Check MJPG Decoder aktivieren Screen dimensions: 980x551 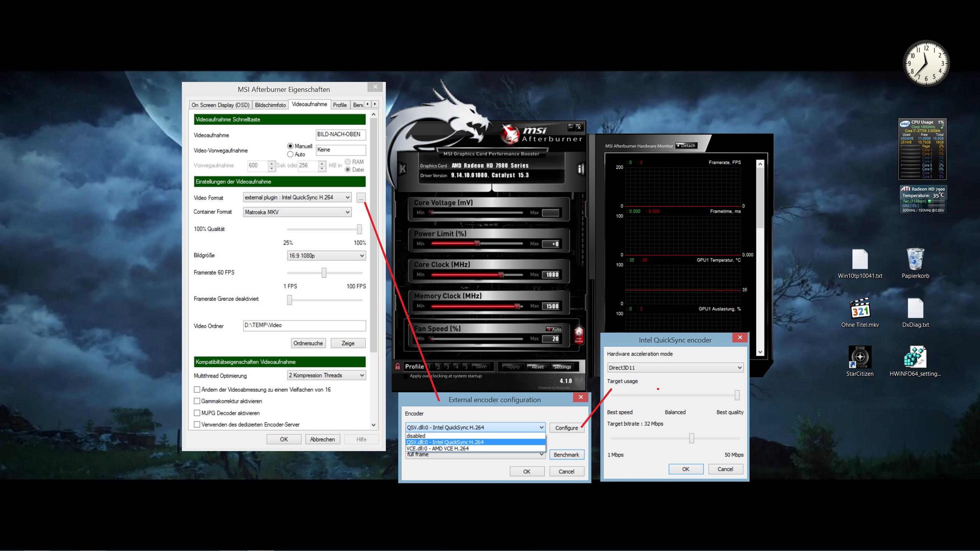click(x=197, y=413)
